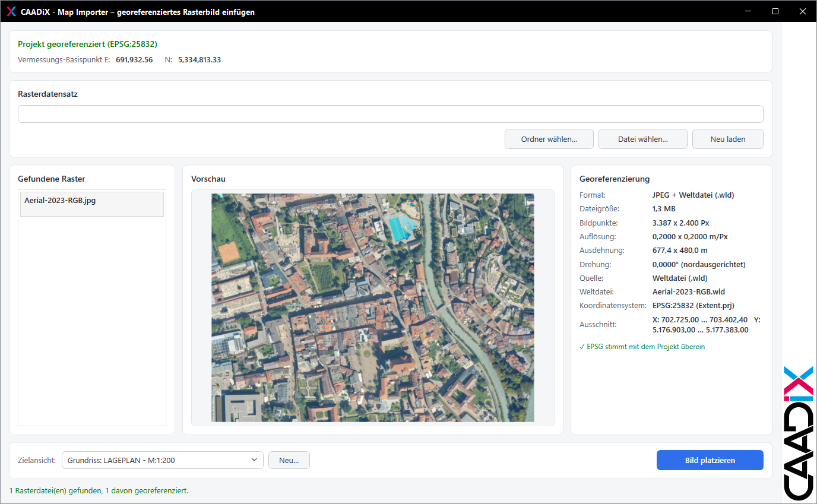The image size is (817, 504).
Task: Open folder picker with Ordner wählen
Action: coord(549,139)
